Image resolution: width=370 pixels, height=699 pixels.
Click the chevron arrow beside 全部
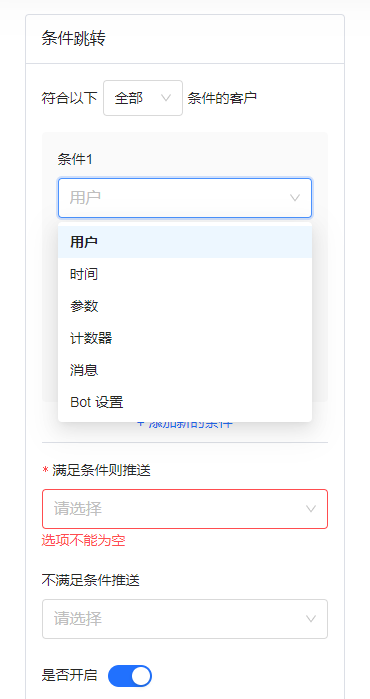click(166, 98)
